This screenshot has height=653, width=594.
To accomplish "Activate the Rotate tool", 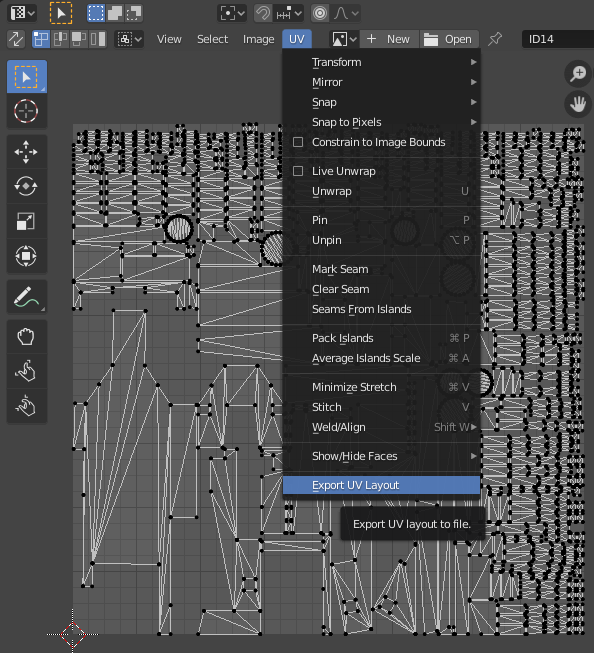I will [27, 186].
